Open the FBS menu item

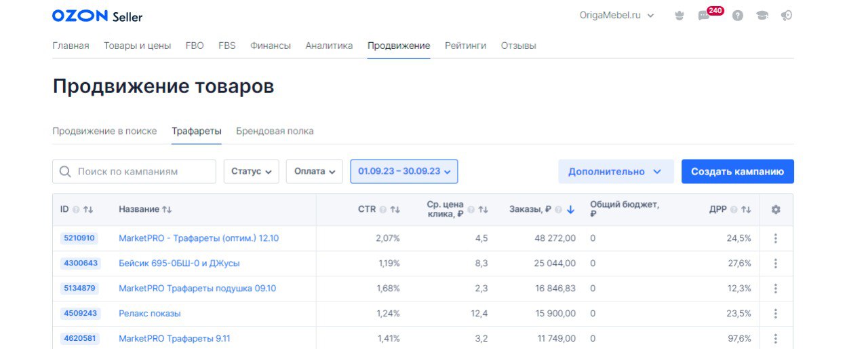point(227,45)
